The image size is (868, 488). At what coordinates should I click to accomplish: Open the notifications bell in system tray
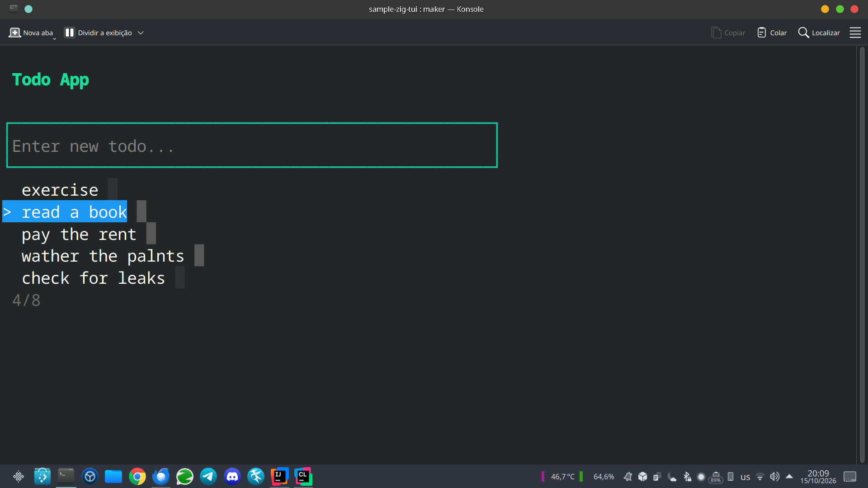coord(628,477)
